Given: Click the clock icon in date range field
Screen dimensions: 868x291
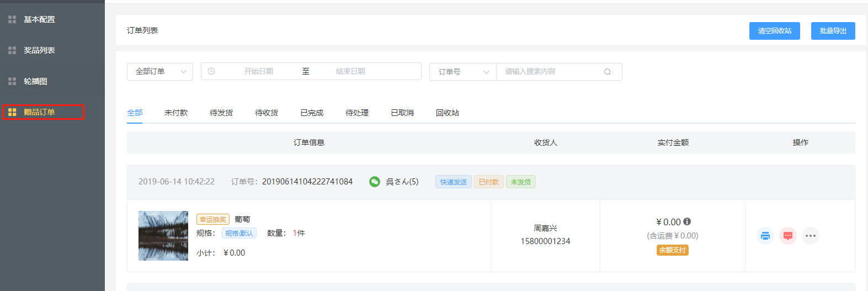Looking at the screenshot, I should pyautogui.click(x=211, y=71).
